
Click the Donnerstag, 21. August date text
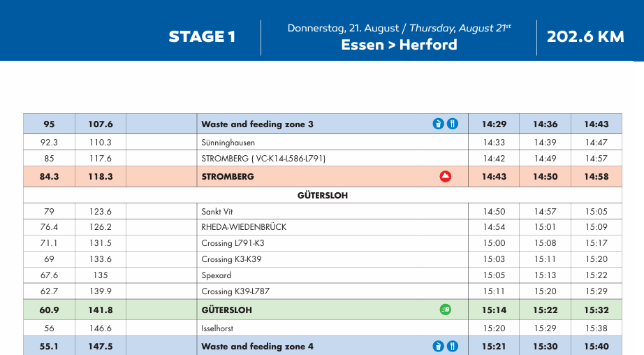pyautogui.click(x=342, y=29)
